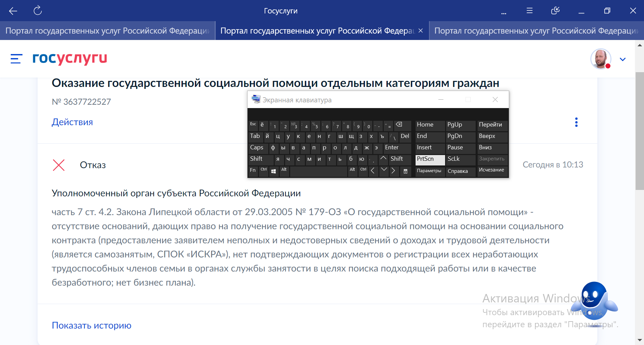Viewport: 644px width, 345px height.
Task: Click the ё key on the on-screen keyboard
Action: (x=263, y=126)
